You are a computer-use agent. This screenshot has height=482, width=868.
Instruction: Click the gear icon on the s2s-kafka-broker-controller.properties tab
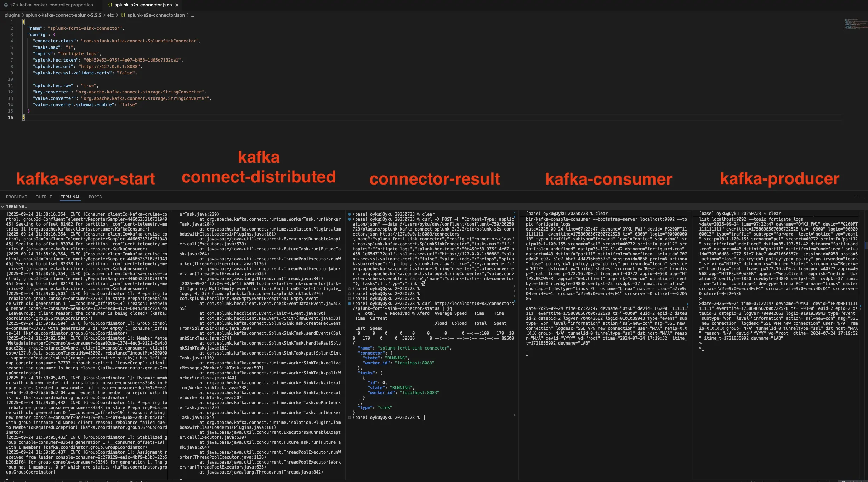[6, 5]
